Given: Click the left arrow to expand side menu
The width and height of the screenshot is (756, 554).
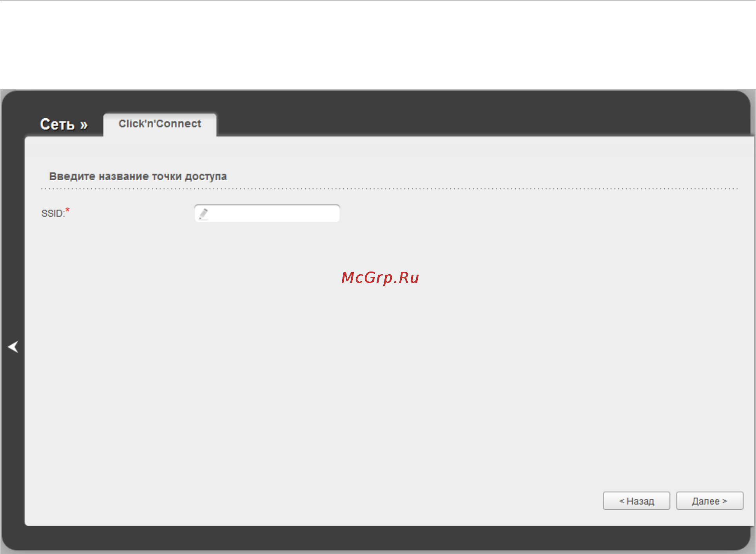Looking at the screenshot, I should point(13,347).
